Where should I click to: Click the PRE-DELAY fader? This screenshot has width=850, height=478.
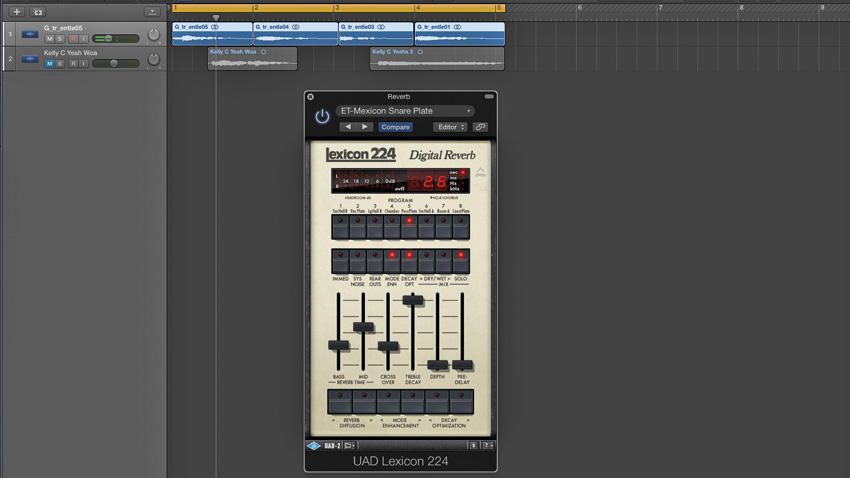[x=462, y=364]
